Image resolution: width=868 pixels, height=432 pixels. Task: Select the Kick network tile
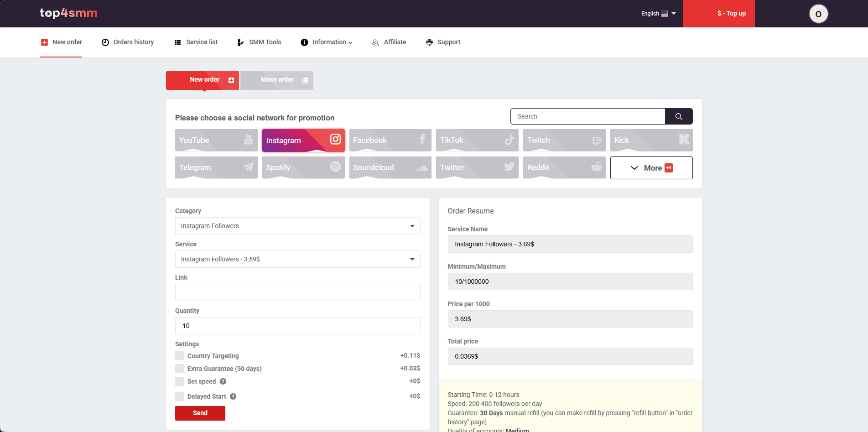tap(651, 140)
